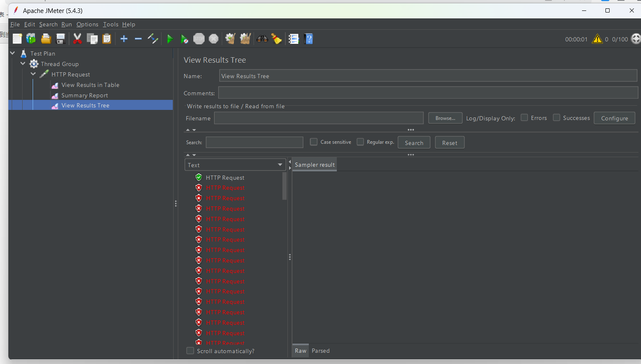Paste using the clipboard toolbar icon
This screenshot has height=364, width=641.
[x=107, y=39]
